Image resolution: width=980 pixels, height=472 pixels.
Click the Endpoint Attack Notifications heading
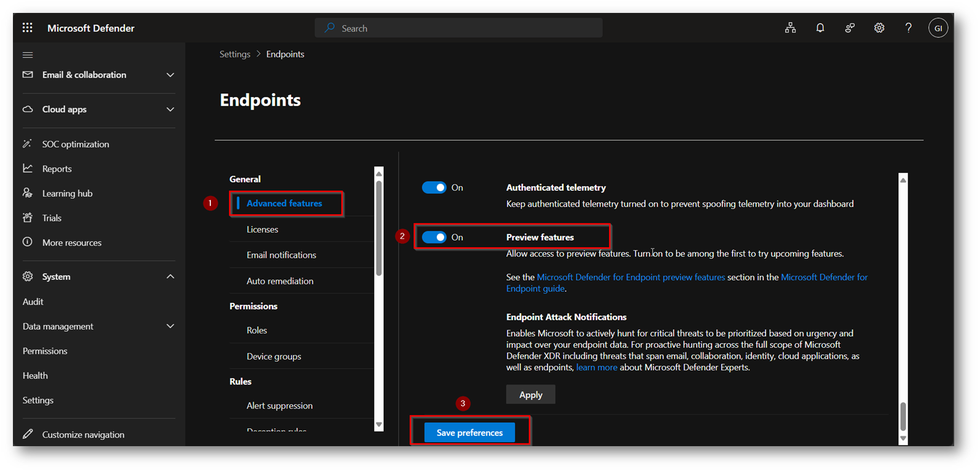[566, 317]
